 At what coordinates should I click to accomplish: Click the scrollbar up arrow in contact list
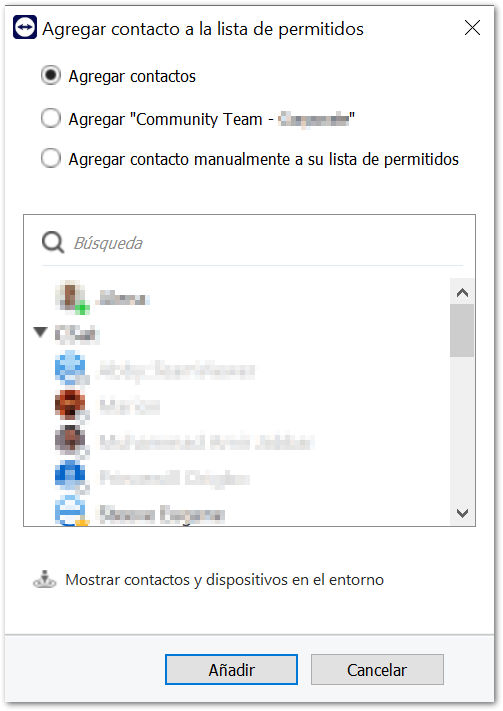pyautogui.click(x=462, y=293)
